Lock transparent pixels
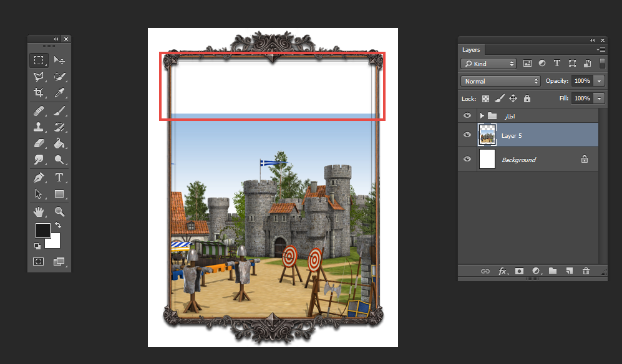This screenshot has height=364, width=622. coord(485,98)
